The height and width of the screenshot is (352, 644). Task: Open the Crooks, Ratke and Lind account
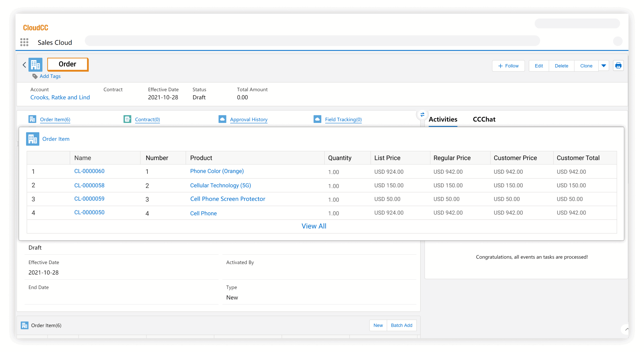click(60, 97)
